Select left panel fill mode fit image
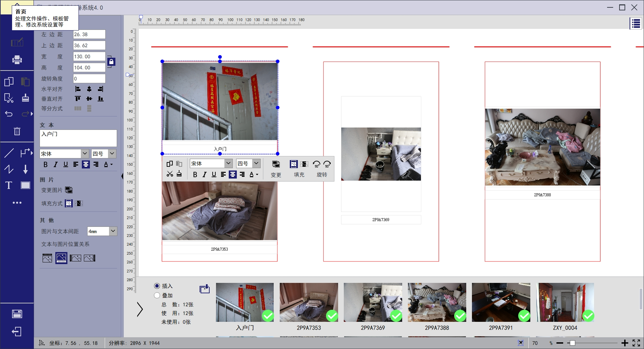 coord(69,203)
